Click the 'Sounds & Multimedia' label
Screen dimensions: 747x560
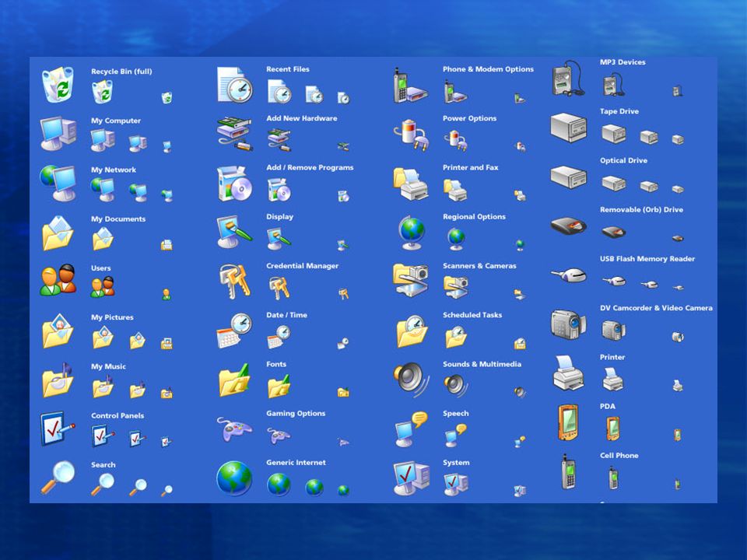coord(482,364)
